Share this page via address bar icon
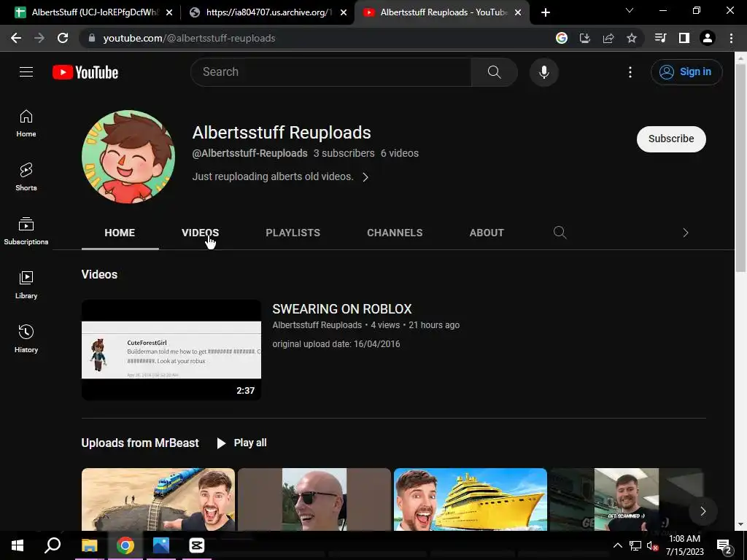Viewport: 747px width, 560px height. click(x=608, y=38)
